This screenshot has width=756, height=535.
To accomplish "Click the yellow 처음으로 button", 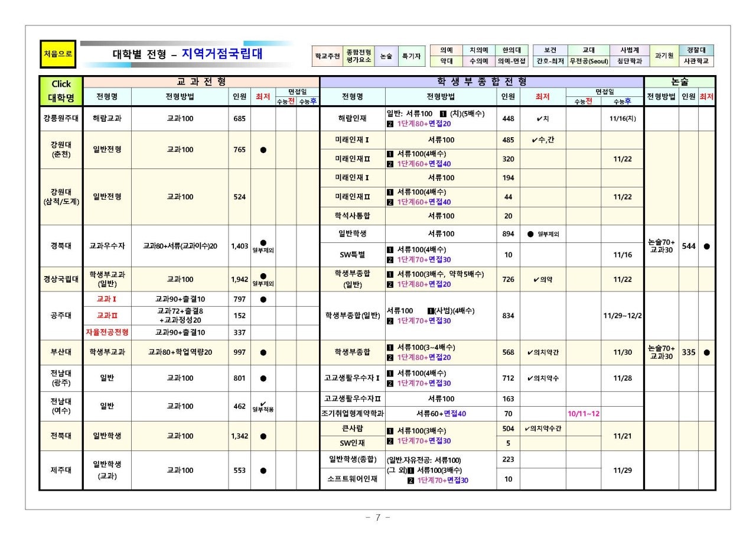I will pos(58,53).
